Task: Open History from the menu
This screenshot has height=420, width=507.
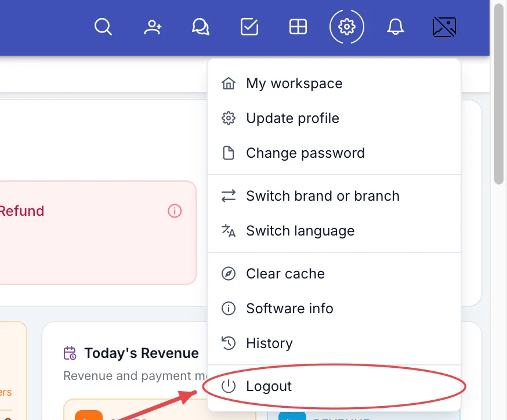Action: pos(334,343)
